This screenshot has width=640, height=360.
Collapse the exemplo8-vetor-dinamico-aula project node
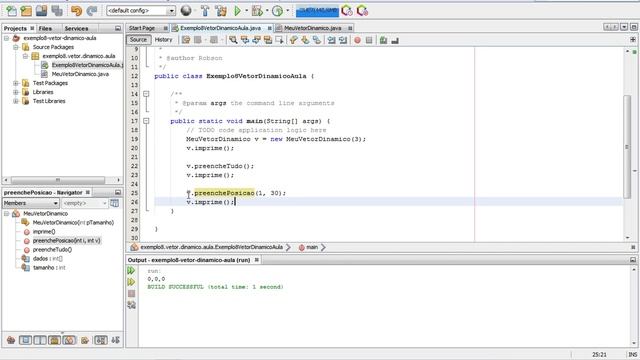click(x=7, y=38)
